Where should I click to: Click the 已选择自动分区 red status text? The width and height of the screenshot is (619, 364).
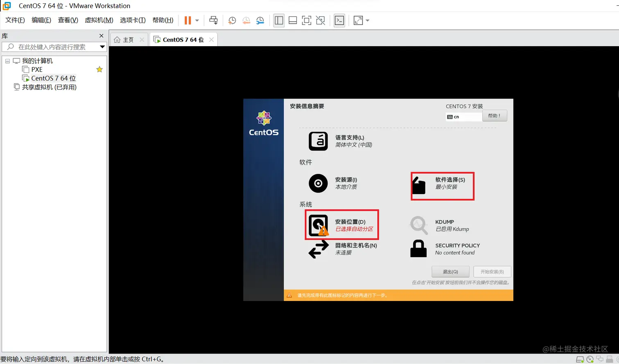[x=354, y=229]
